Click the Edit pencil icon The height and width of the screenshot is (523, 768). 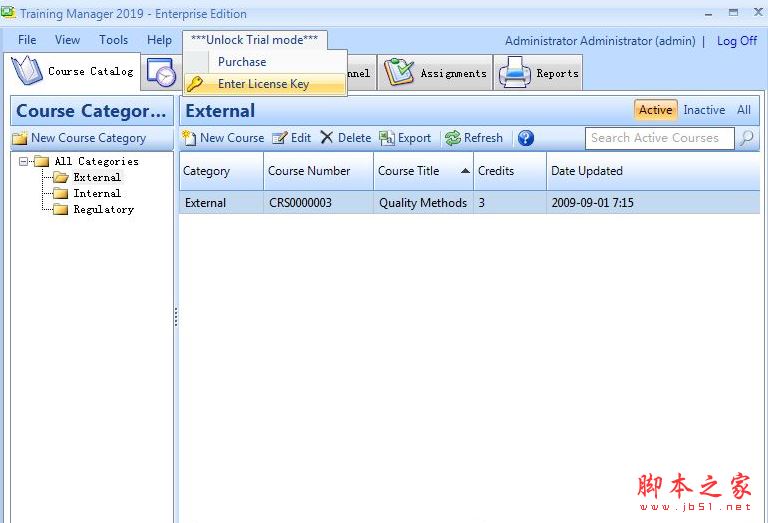point(280,138)
